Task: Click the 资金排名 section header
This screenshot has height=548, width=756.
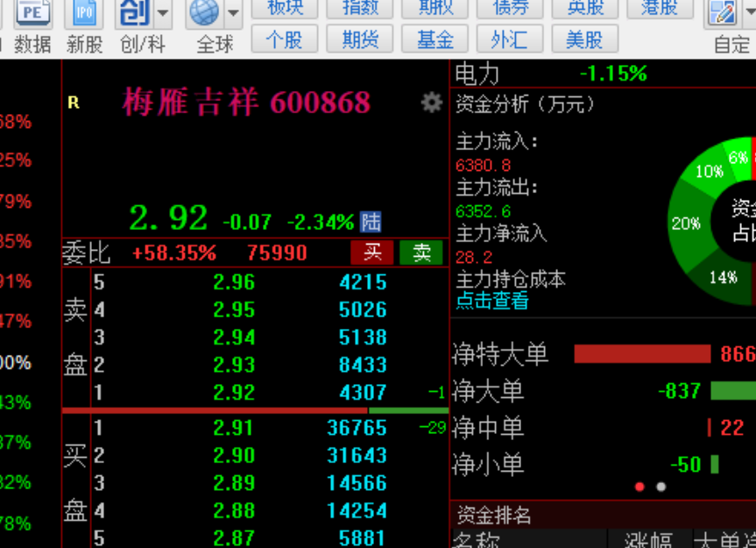Action: (494, 516)
